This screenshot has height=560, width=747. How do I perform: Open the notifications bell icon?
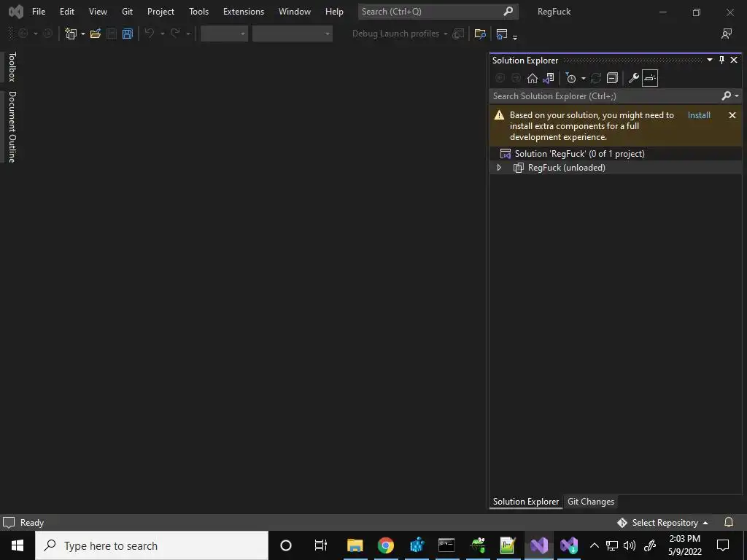pos(729,522)
